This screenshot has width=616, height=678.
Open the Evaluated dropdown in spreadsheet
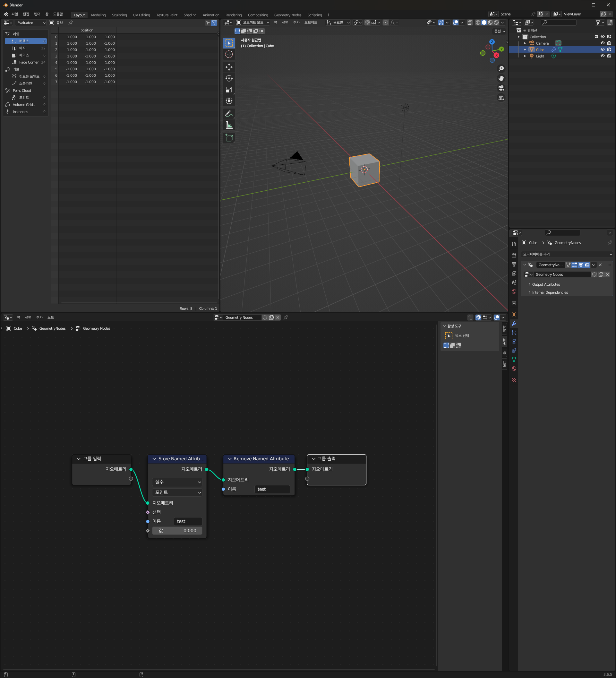[30, 23]
